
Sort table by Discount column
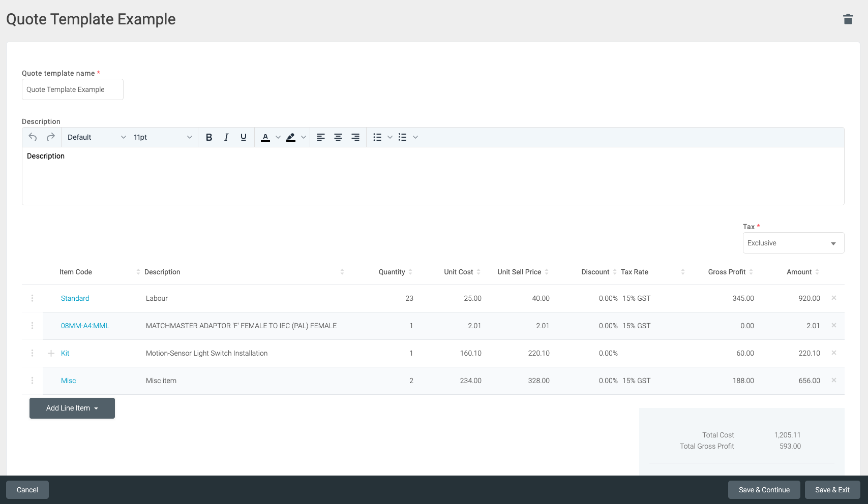point(615,272)
